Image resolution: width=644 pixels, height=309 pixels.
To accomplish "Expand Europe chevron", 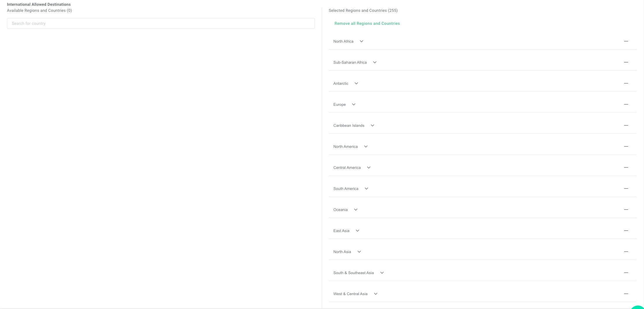I will pyautogui.click(x=353, y=104).
